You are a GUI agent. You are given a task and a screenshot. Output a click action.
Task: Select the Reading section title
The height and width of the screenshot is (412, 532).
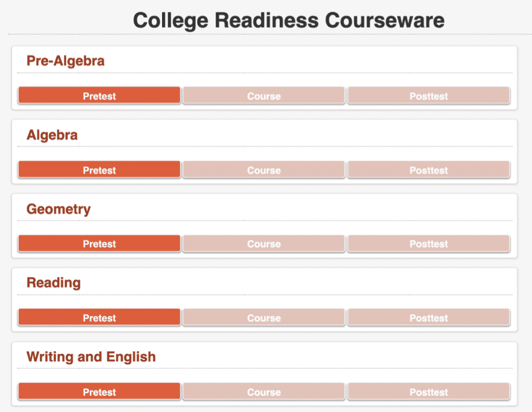[x=53, y=283]
